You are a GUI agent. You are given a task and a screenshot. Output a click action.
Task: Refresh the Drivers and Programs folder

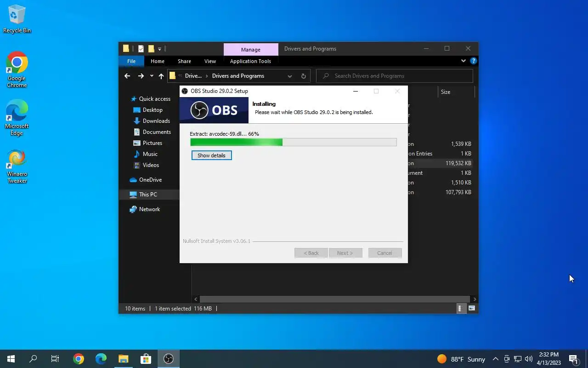[303, 76]
